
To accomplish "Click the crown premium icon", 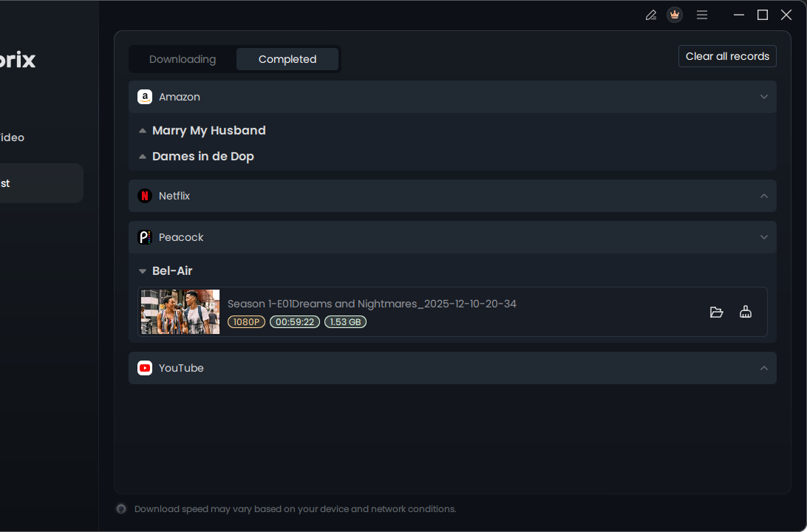I will 674,15.
